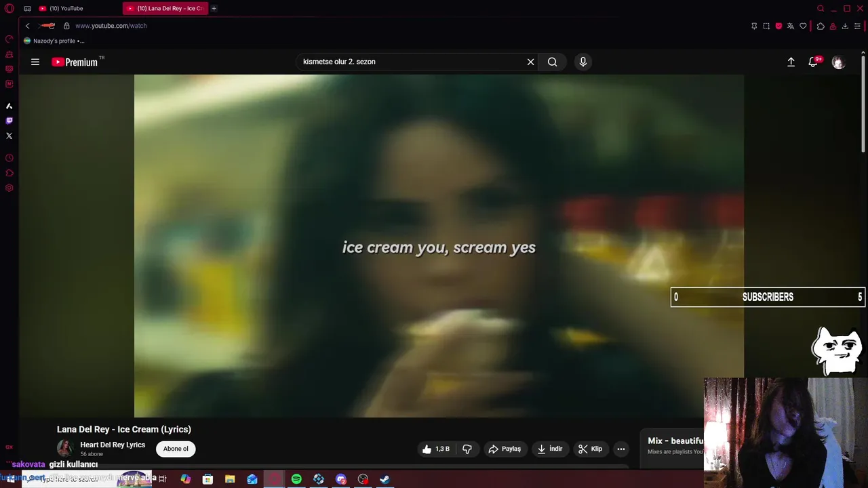Like the video thumbs up 1,3 B
The width and height of the screenshot is (868, 488).
(436, 449)
